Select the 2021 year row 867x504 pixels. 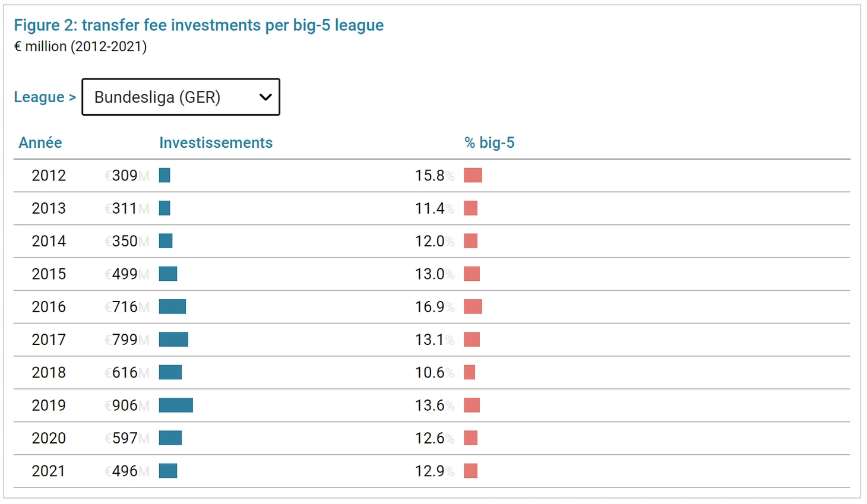(49, 471)
